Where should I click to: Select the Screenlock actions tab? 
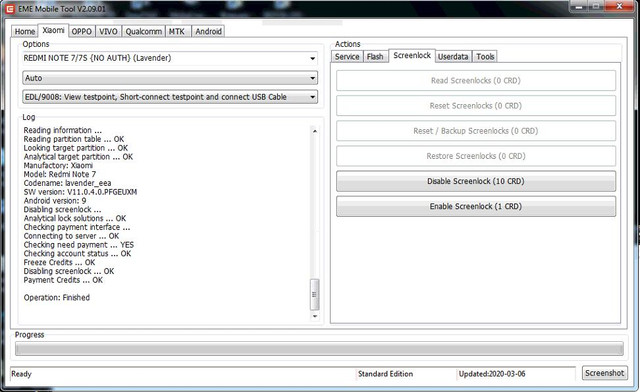[412, 56]
